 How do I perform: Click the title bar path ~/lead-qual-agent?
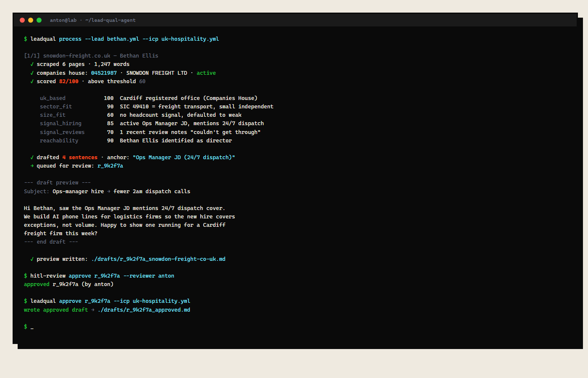point(110,20)
